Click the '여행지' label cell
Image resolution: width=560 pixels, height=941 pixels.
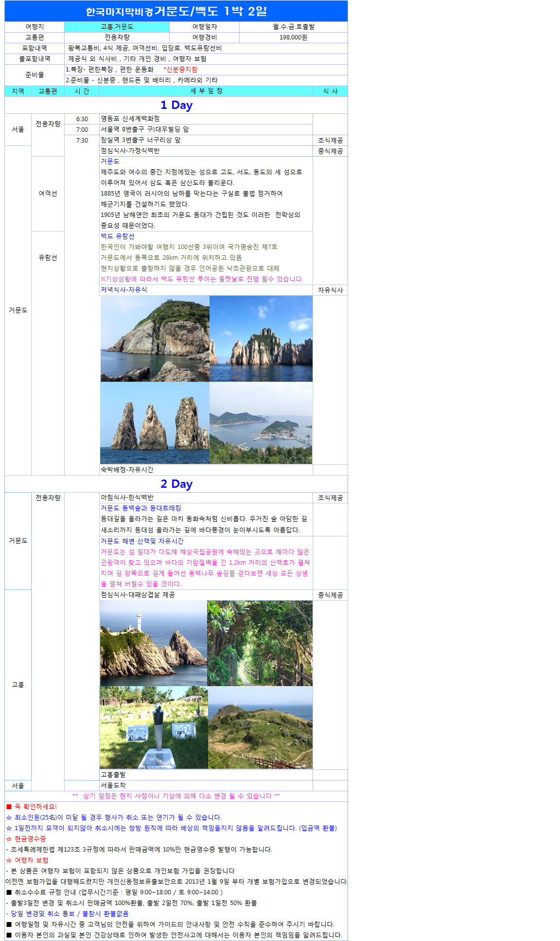[35, 27]
